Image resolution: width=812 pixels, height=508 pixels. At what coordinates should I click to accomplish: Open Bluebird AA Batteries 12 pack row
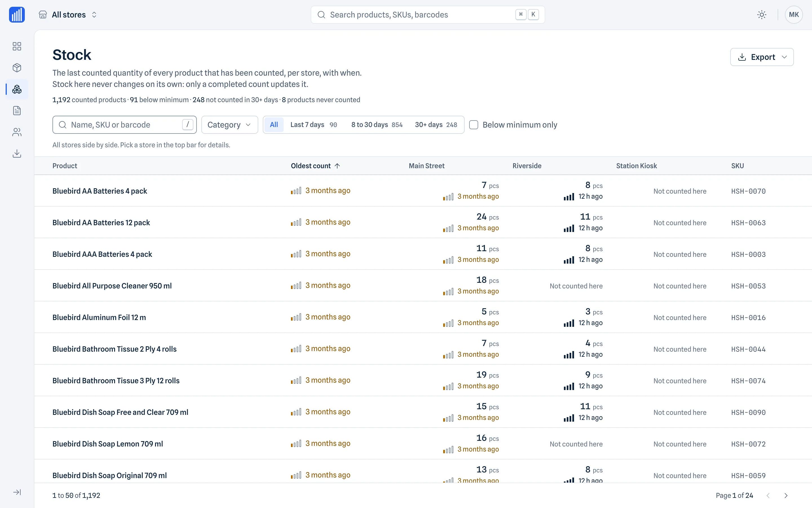(423, 222)
